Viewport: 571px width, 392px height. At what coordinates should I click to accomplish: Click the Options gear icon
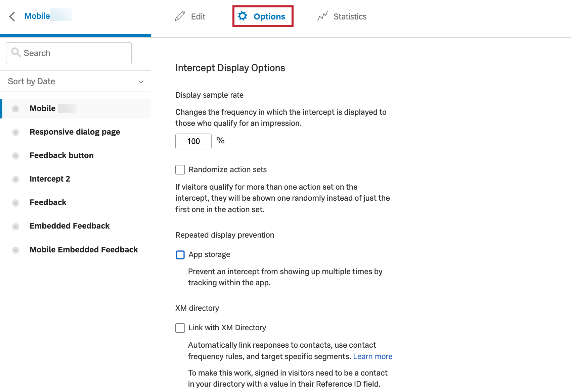point(243,16)
